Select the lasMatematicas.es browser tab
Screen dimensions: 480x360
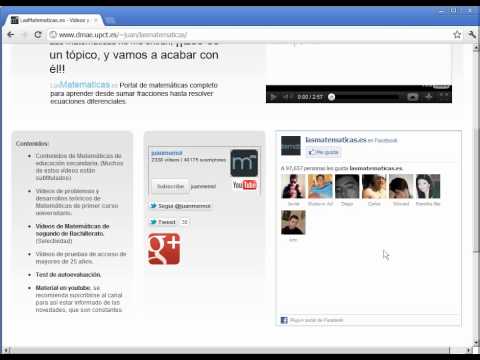point(53,20)
